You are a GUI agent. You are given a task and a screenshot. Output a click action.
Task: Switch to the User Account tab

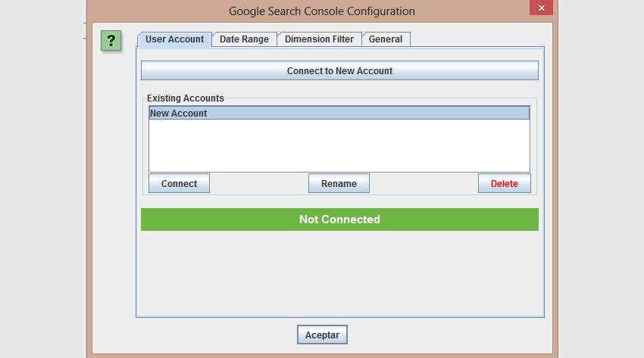[174, 39]
